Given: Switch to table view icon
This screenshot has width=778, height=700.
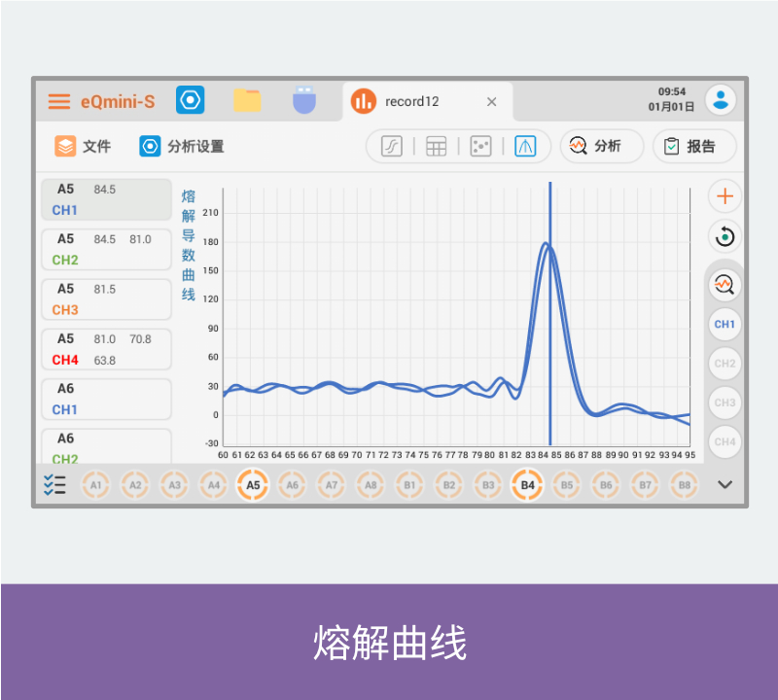Looking at the screenshot, I should tap(437, 146).
